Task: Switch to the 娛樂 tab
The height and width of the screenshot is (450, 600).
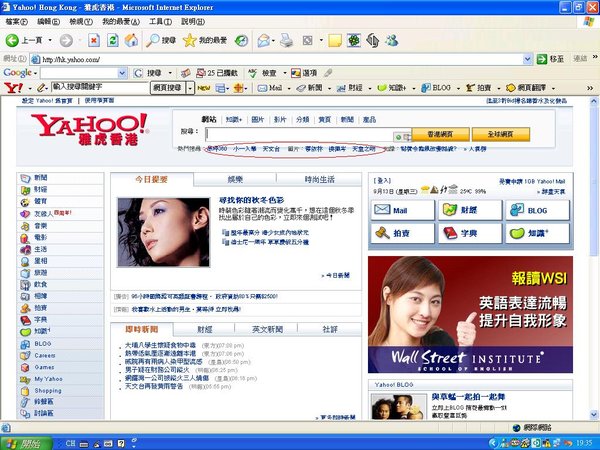Action: pyautogui.click(x=235, y=179)
